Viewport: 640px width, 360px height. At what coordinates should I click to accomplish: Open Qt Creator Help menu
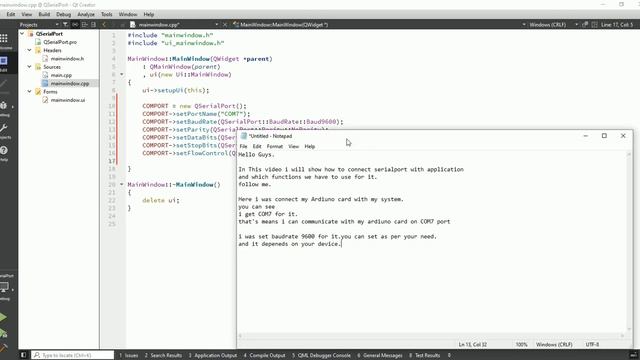coord(149,14)
